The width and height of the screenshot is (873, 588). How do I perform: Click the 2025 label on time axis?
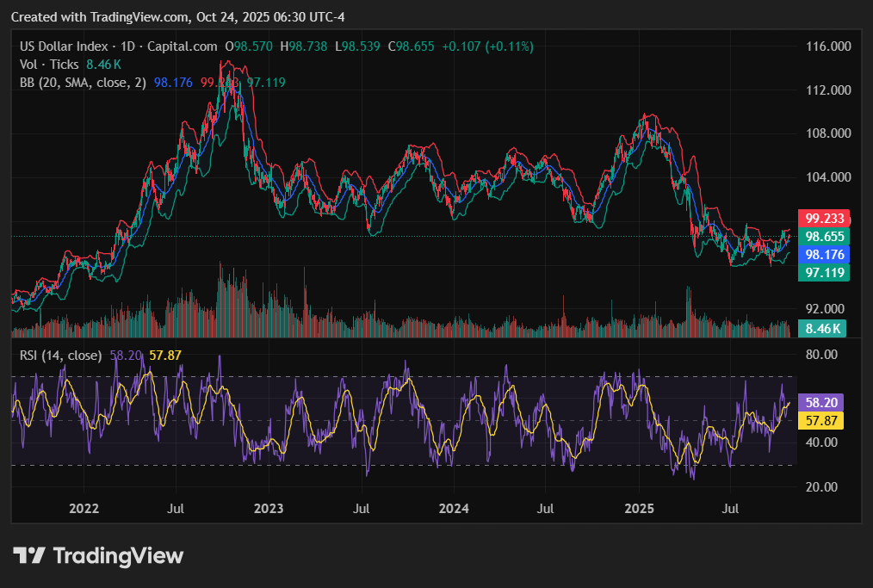(641, 509)
